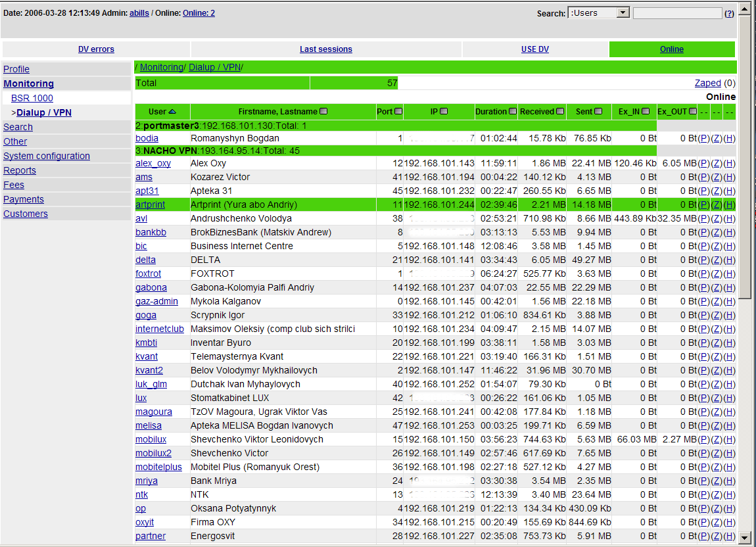The height and width of the screenshot is (547, 756).
Task: Click (P) link for bodia row
Action: pos(704,139)
